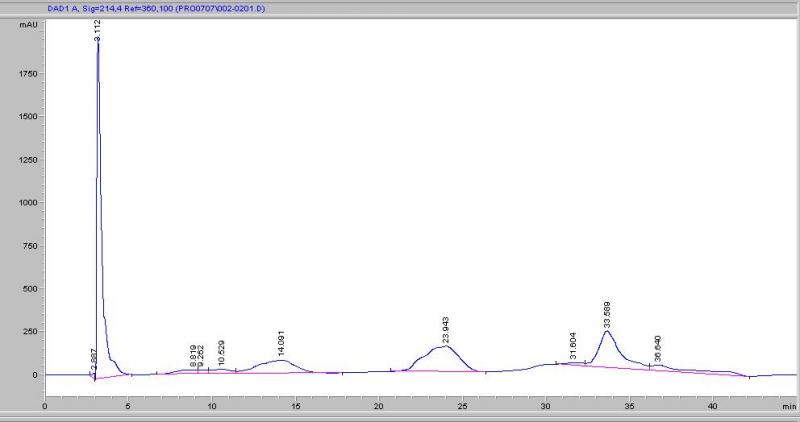Click the 10 minute x-axis tick
The height and width of the screenshot is (422, 800).
pyautogui.click(x=212, y=407)
